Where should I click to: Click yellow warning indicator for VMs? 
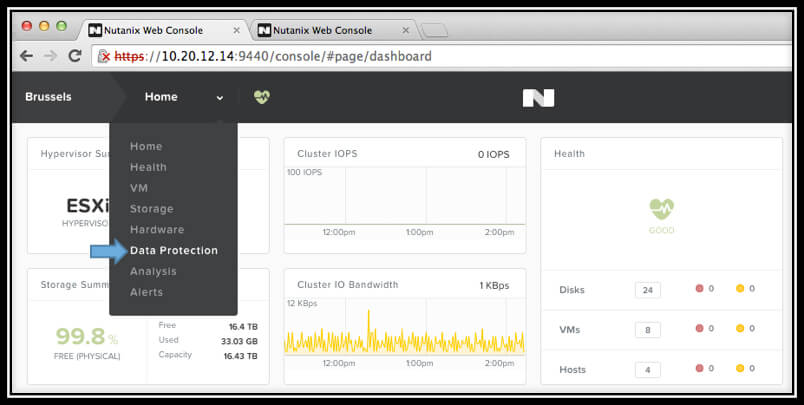[x=740, y=329]
